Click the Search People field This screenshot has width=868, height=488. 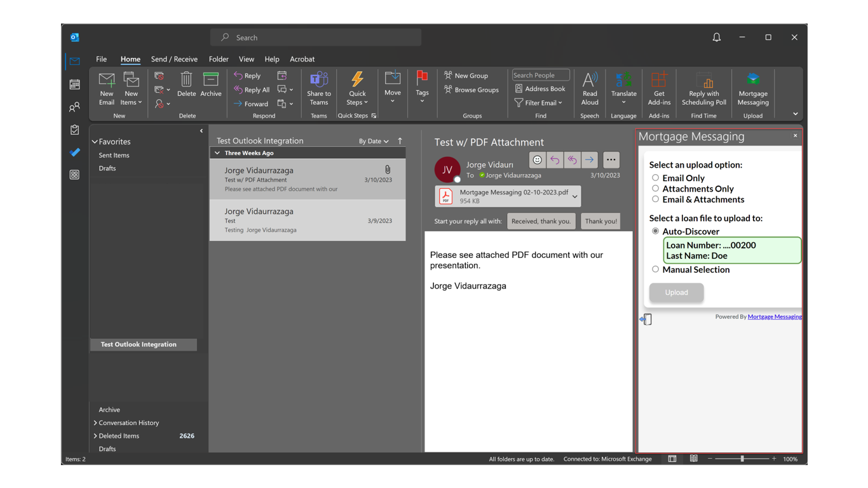(541, 75)
